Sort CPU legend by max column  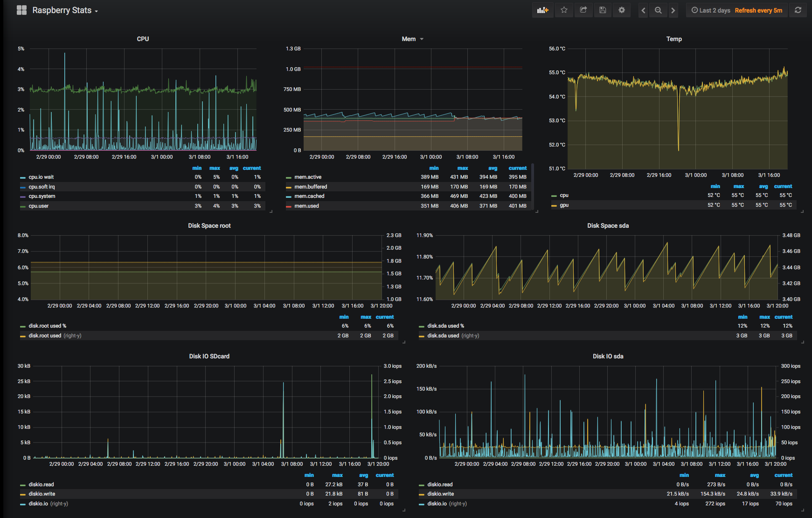click(x=215, y=168)
